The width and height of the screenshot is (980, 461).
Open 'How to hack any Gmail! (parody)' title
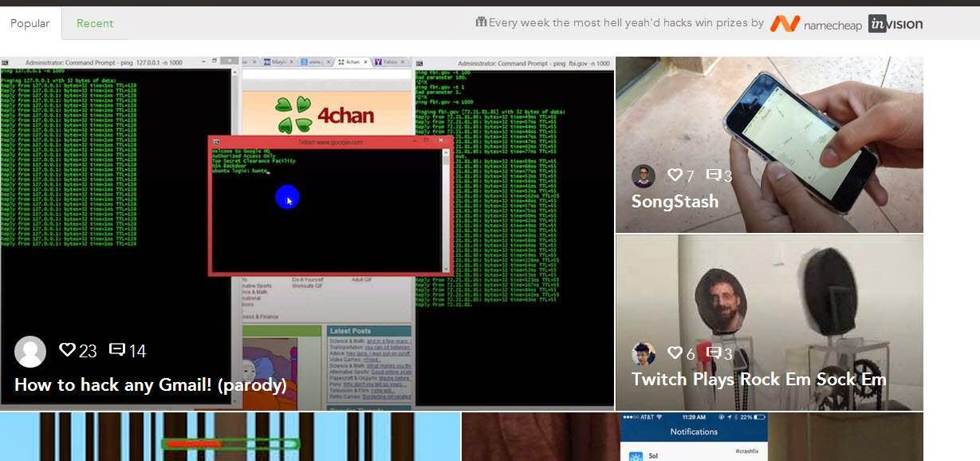[x=151, y=385]
